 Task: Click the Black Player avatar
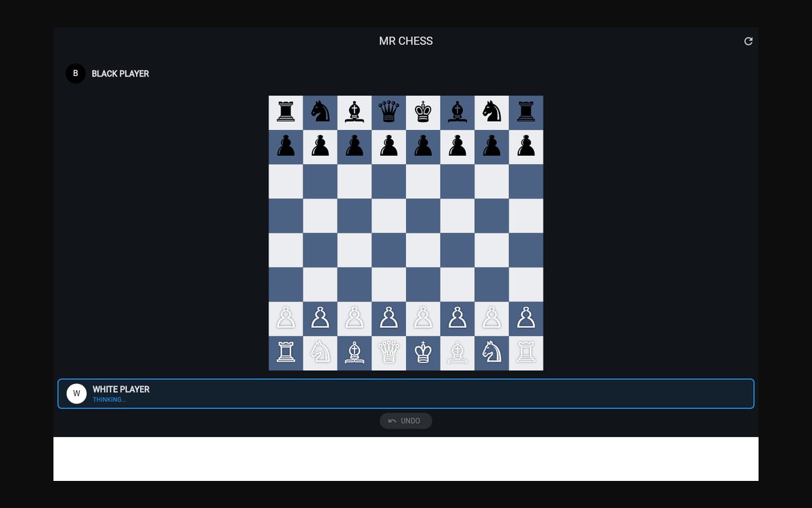75,73
